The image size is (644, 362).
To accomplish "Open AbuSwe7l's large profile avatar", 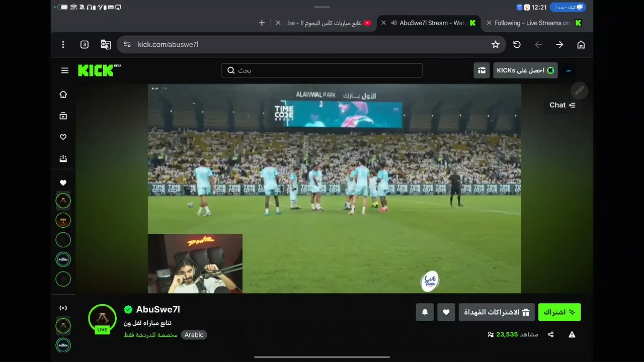I will [x=102, y=318].
